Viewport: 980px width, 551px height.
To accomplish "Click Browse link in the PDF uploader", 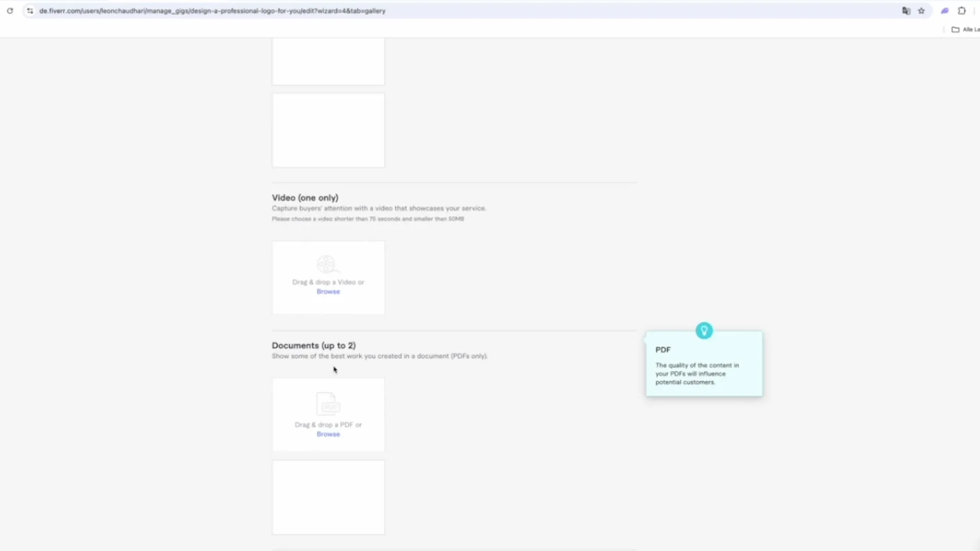I will click(328, 434).
